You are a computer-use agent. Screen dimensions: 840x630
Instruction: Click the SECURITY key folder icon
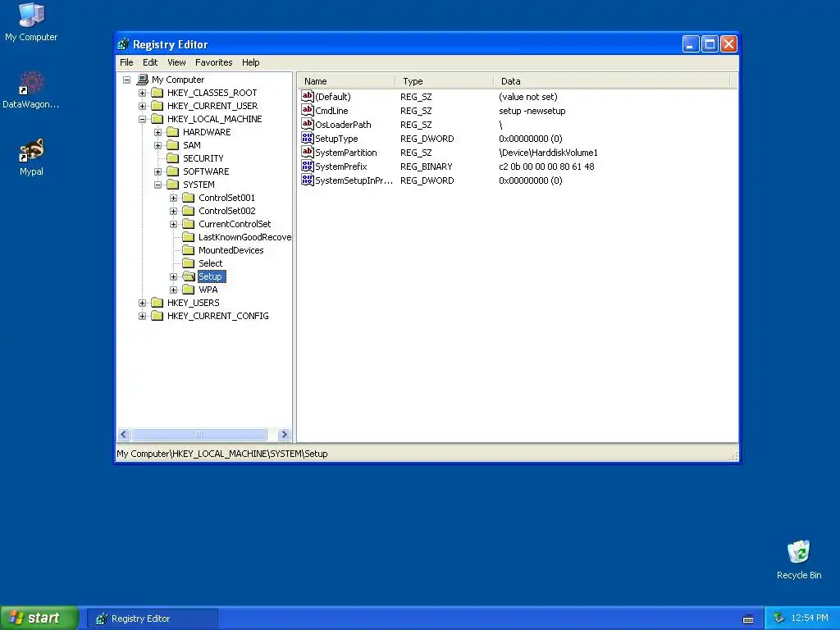pyautogui.click(x=172, y=158)
